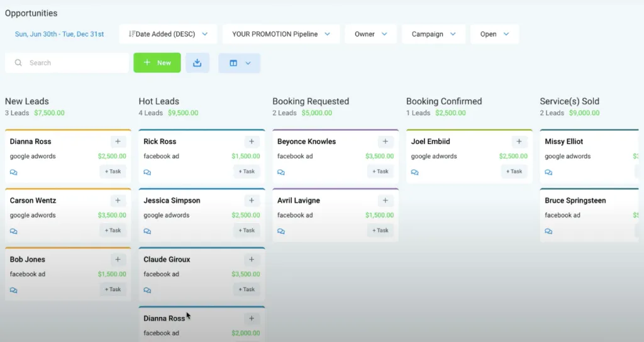The width and height of the screenshot is (644, 342).
Task: Open chat icon on Joel Embiid card
Action: tap(415, 172)
